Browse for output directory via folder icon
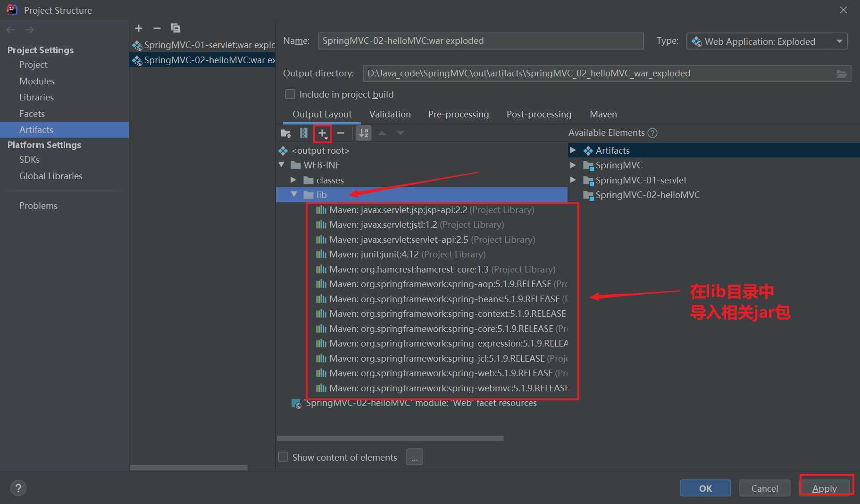The image size is (860, 504). coord(841,74)
